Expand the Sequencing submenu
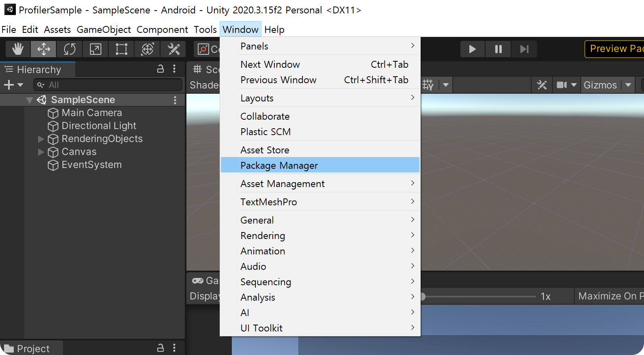The width and height of the screenshot is (644, 355). point(320,282)
